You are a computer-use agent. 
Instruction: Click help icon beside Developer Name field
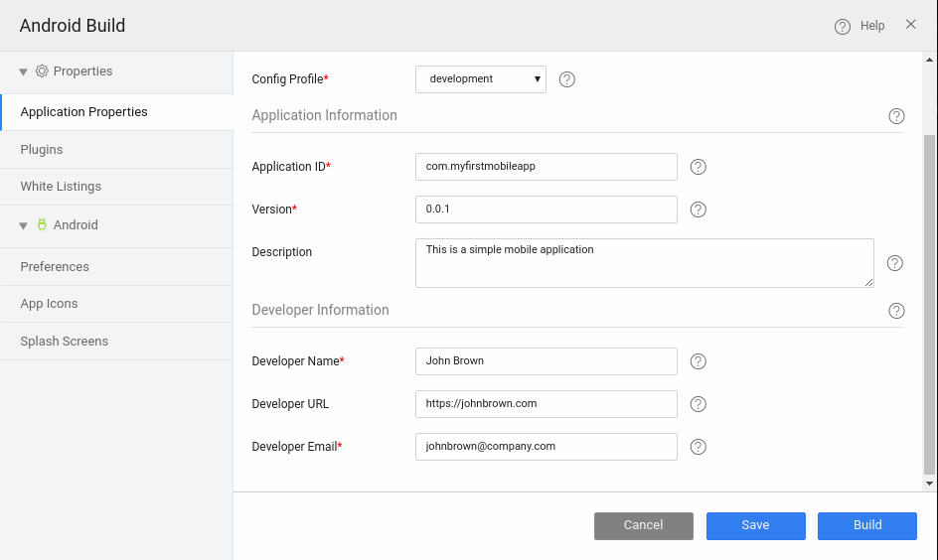tap(698, 361)
